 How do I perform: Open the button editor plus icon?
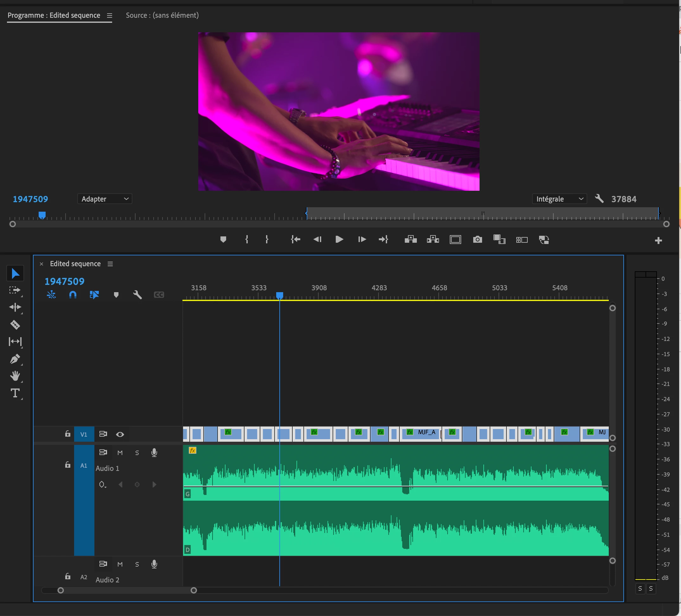point(658,240)
